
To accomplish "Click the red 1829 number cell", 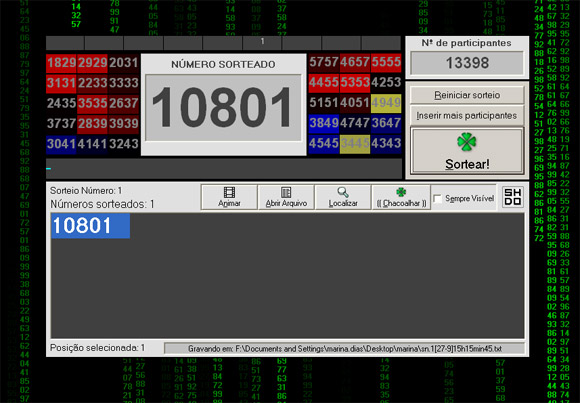I will (x=61, y=63).
